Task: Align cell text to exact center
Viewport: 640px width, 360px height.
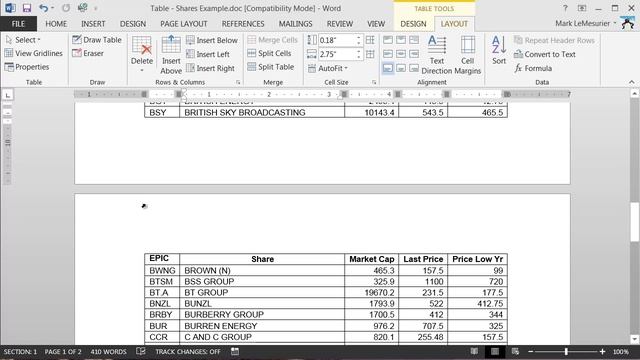Action: [401, 54]
